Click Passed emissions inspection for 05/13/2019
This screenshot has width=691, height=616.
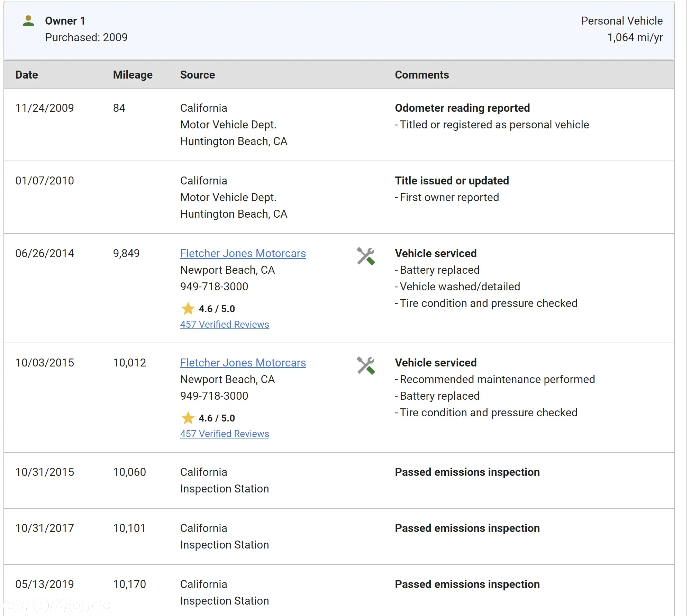click(x=467, y=584)
